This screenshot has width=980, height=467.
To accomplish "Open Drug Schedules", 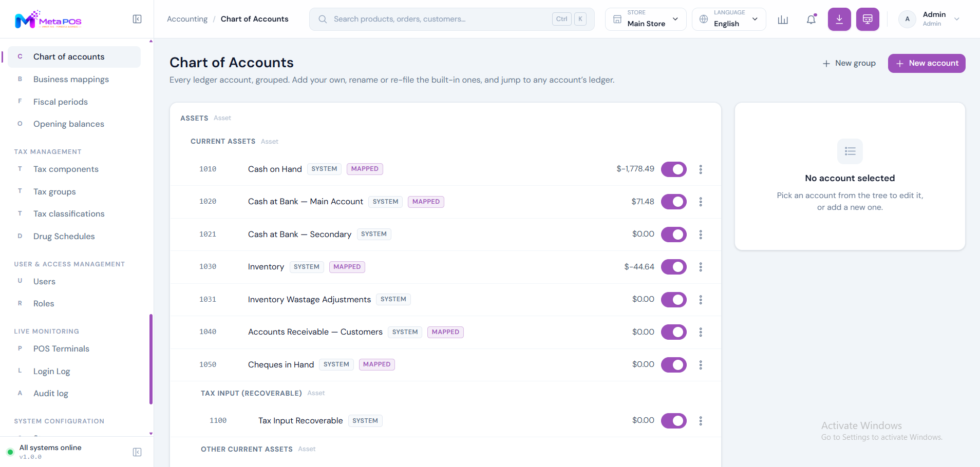I will point(74,237).
